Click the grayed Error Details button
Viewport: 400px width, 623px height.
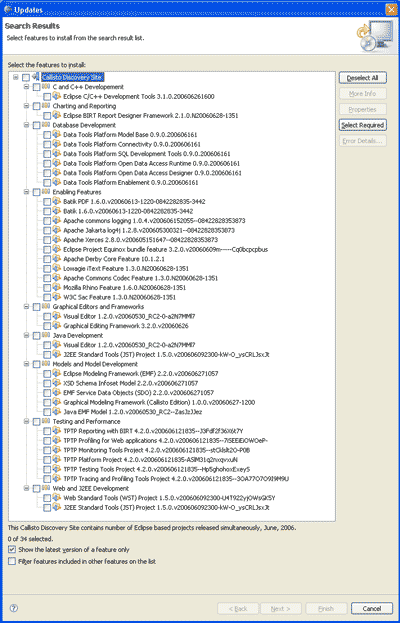coord(363,141)
